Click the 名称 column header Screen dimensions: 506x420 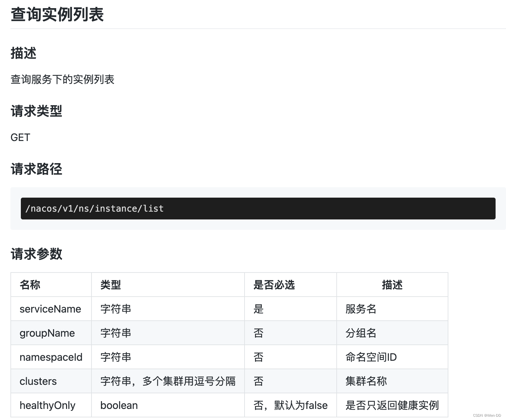click(51, 285)
